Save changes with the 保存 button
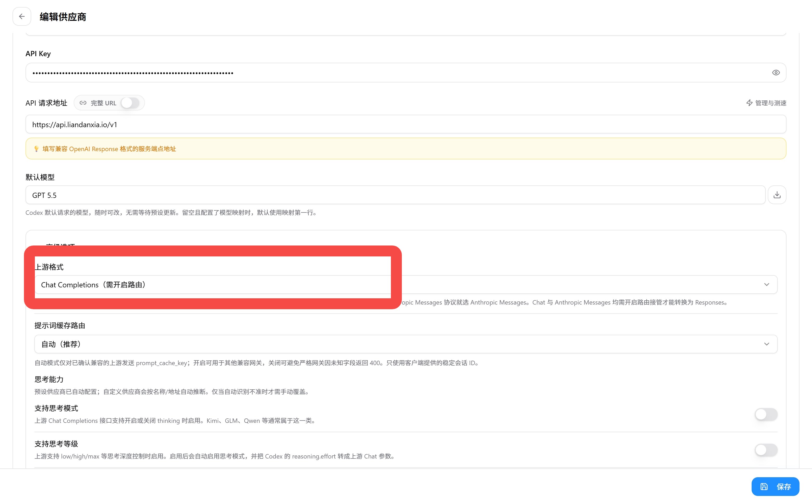812x504 pixels. (775, 487)
